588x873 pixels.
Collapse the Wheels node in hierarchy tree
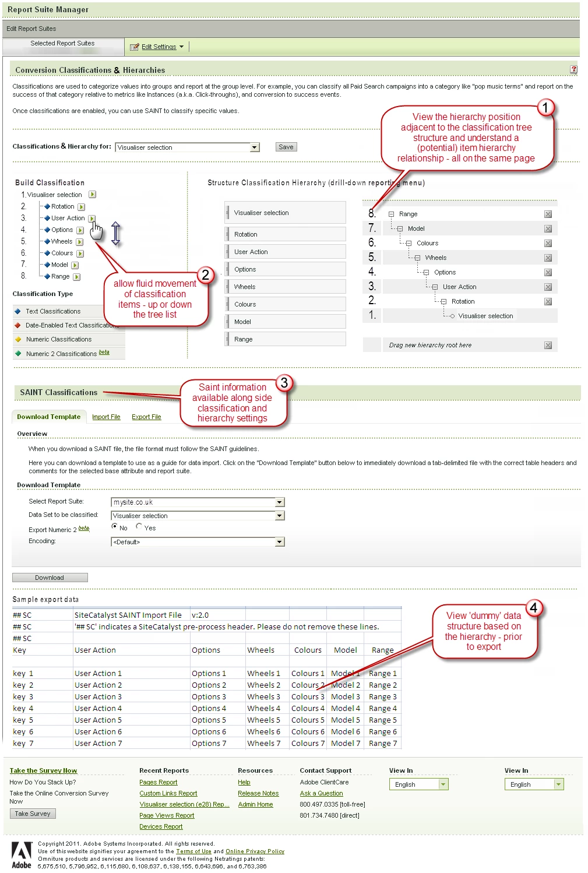(x=417, y=258)
